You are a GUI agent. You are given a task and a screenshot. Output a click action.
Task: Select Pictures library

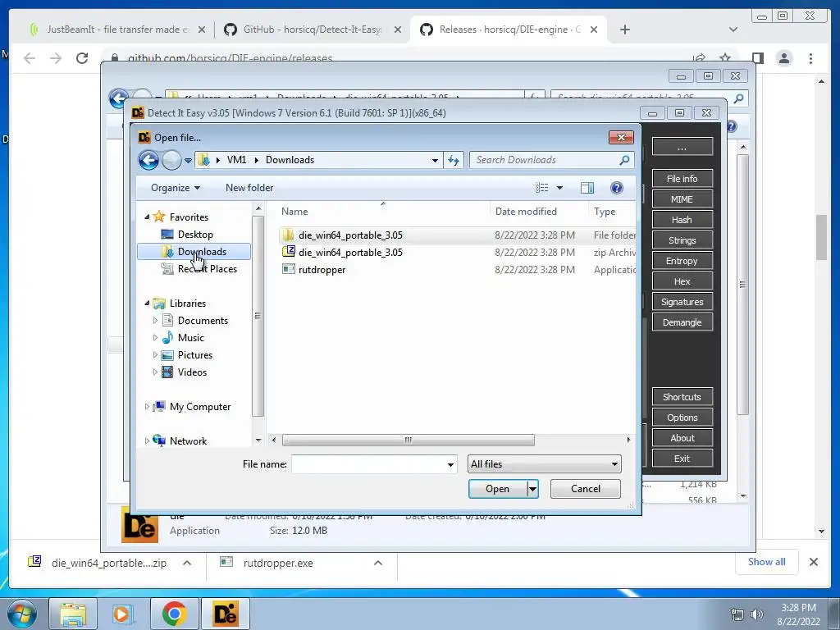tap(195, 354)
